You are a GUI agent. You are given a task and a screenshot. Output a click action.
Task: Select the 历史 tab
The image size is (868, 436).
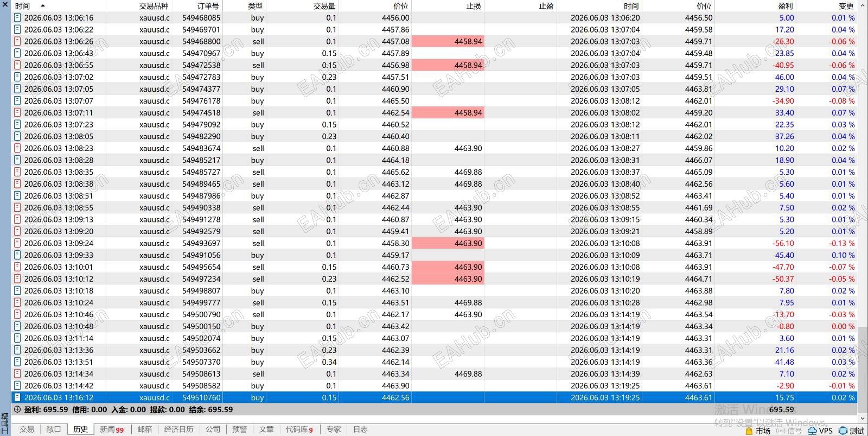pos(80,429)
